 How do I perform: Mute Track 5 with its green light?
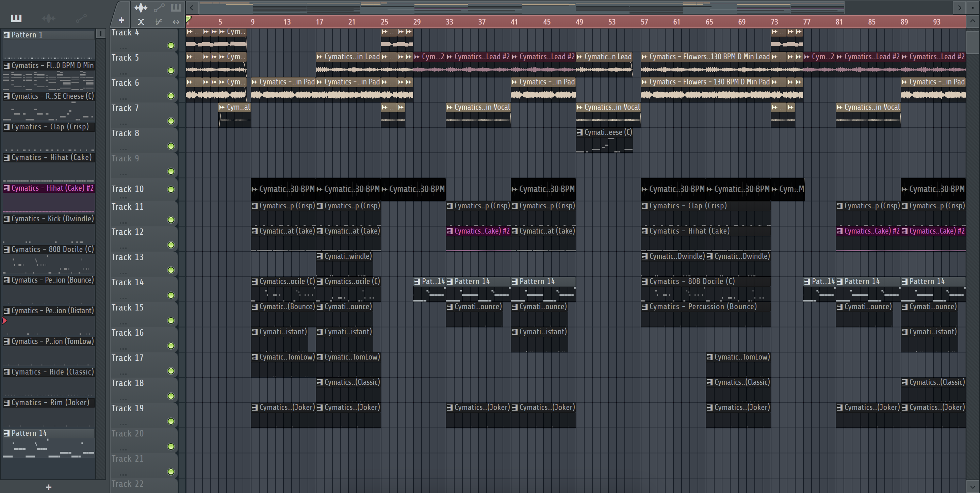click(x=171, y=71)
